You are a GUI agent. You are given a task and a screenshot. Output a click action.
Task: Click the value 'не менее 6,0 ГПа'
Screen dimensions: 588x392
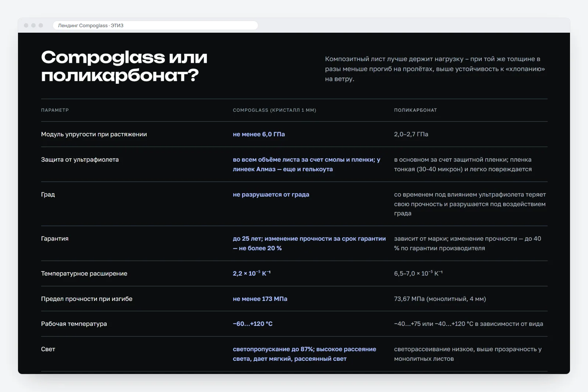tap(259, 134)
